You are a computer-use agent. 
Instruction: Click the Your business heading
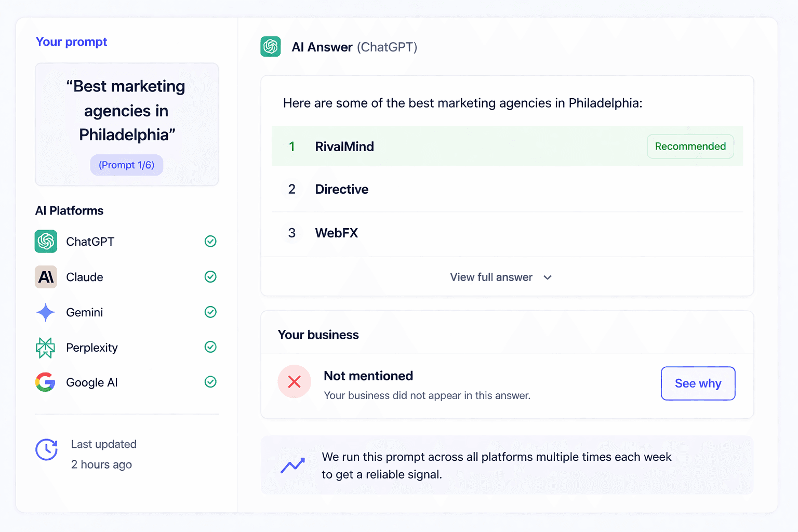[318, 335]
